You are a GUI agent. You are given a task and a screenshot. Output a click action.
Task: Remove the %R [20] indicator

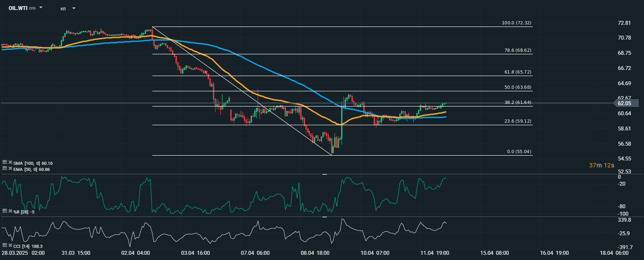click(x=10, y=210)
